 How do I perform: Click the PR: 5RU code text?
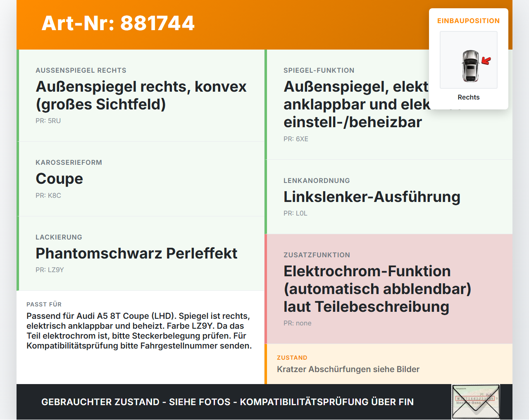tap(48, 121)
